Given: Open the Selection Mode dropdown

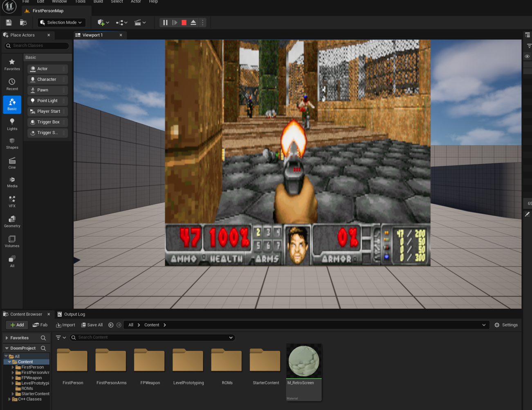Looking at the screenshot, I should tap(61, 23).
